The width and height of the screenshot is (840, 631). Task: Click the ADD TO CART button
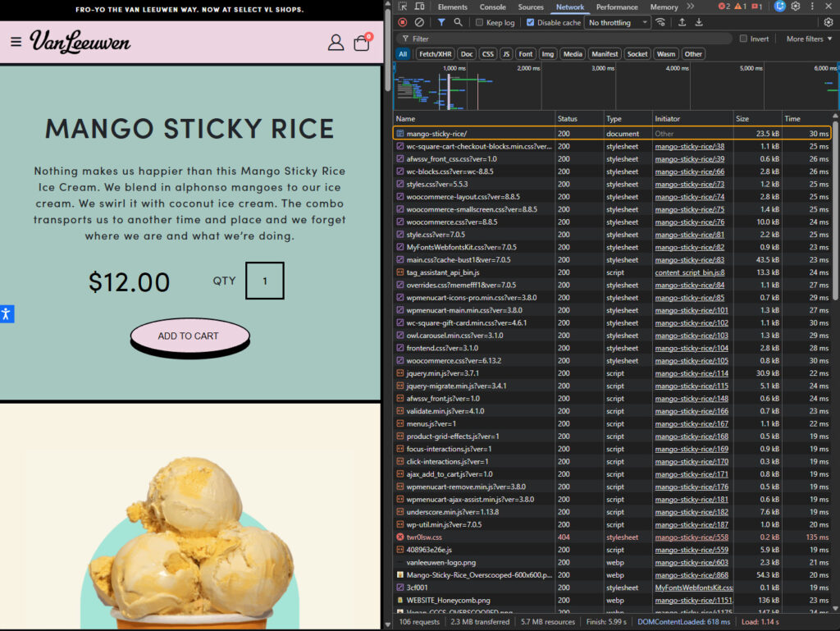[189, 336]
